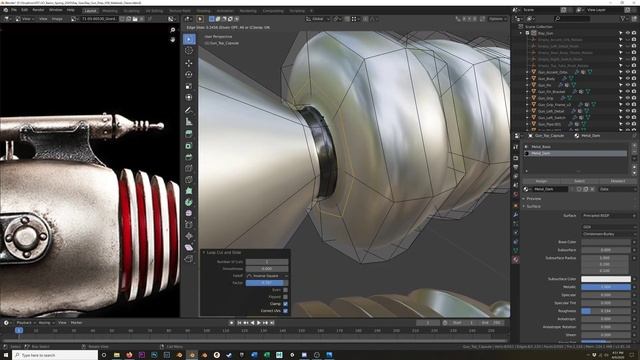Select the Cursor tool in viewport toolbar

[189, 51]
